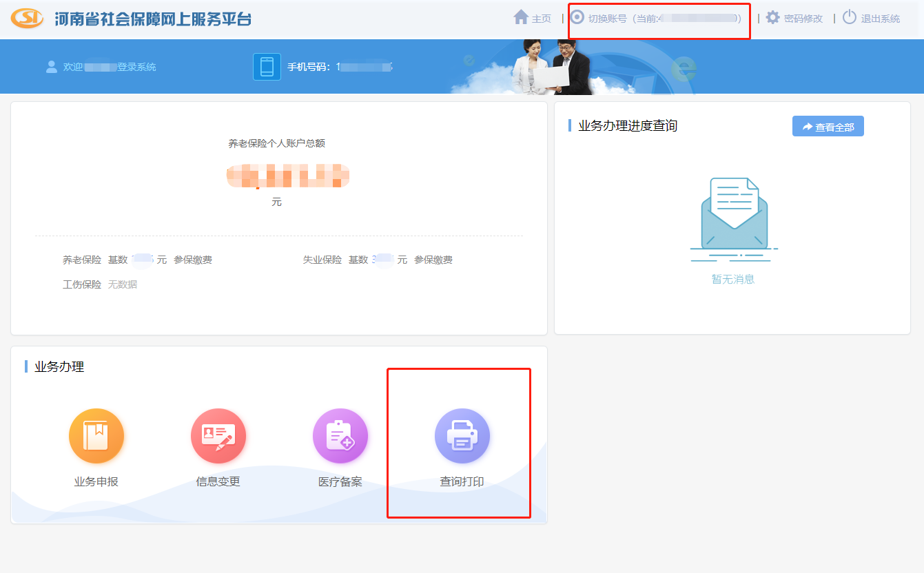Click the 养老保险 参保缴费 status text
924x573 pixels.
(193, 260)
